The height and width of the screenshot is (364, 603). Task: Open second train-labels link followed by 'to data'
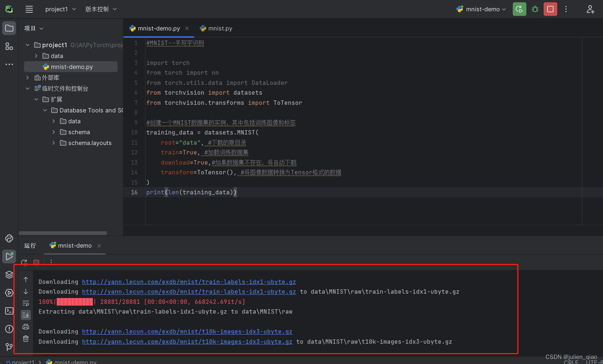tap(189, 291)
